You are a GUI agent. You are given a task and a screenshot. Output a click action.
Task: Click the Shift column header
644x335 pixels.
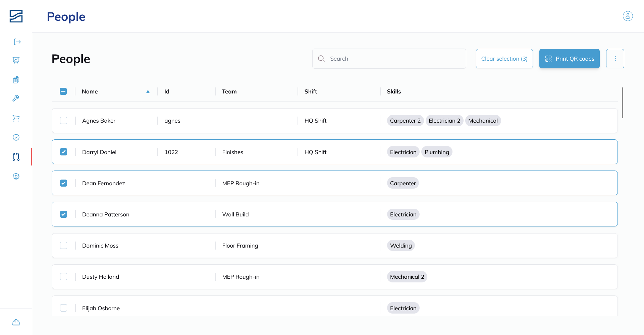(311, 91)
